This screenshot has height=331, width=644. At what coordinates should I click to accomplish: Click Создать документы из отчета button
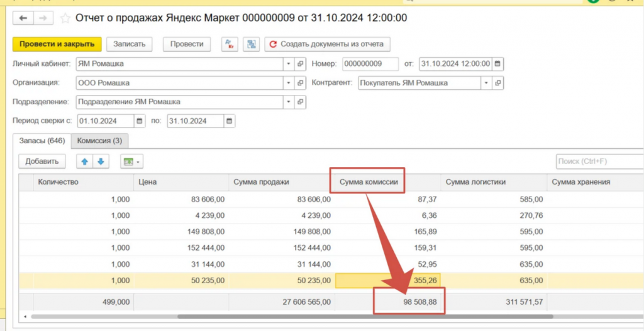328,44
